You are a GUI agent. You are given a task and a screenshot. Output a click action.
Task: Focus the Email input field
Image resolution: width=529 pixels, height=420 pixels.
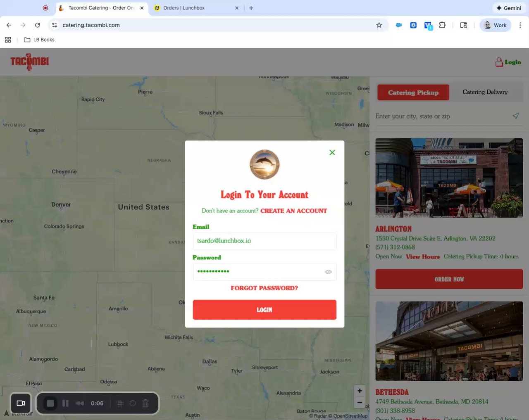[x=264, y=241]
